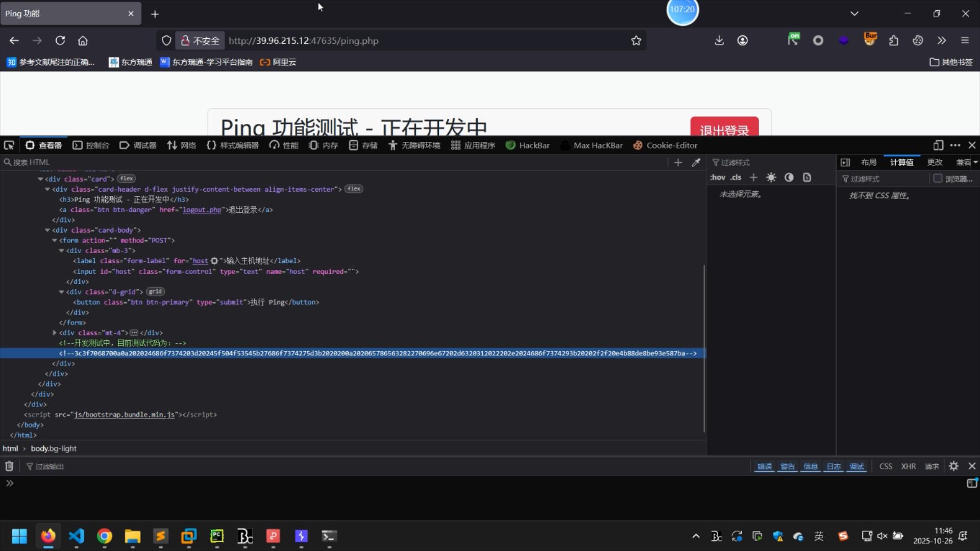
Task: Collapse the div class card-body node
Action: pos(47,230)
